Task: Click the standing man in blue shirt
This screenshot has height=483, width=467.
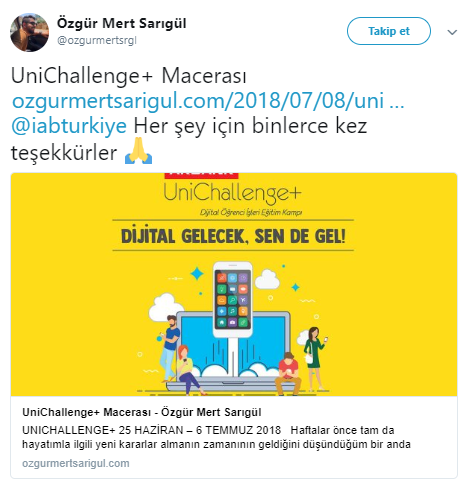Action: tap(169, 347)
